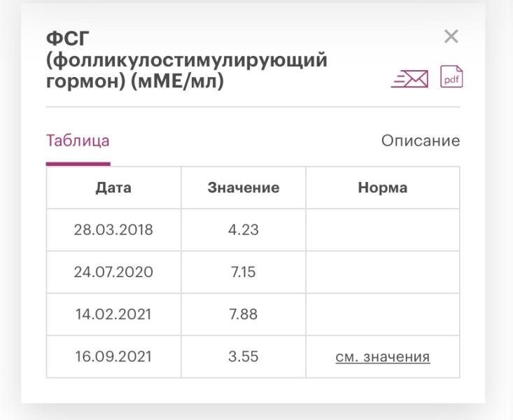The width and height of the screenshot is (513, 420).
Task: Open the Описание tab
Action: (x=421, y=141)
